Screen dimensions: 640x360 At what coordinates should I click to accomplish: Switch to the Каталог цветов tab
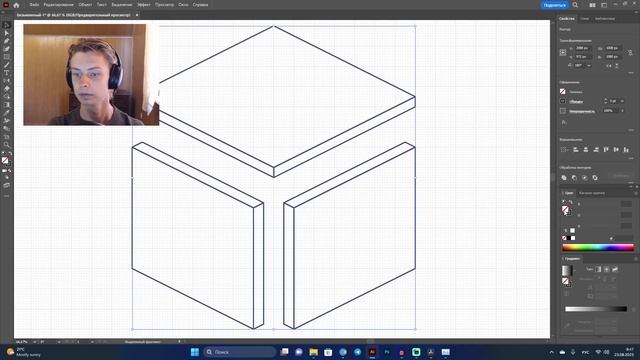(592, 193)
